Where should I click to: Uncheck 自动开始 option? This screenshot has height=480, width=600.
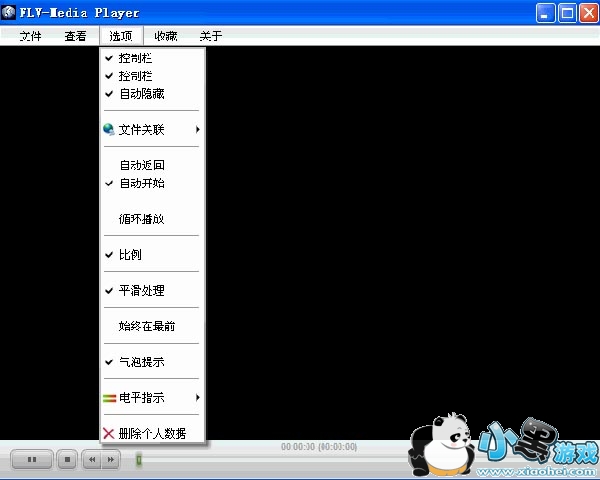(152, 183)
